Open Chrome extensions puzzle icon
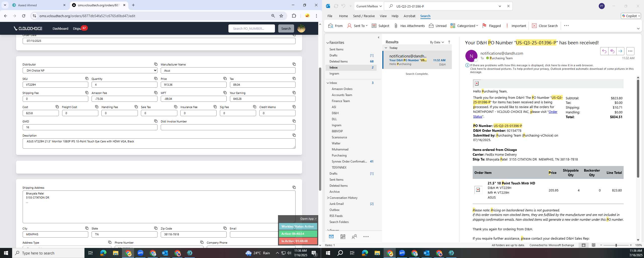The height and width of the screenshot is (258, 644). [x=294, y=16]
